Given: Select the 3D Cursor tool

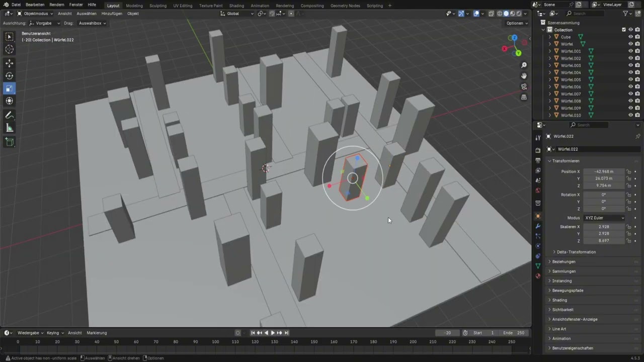Looking at the screenshot, I should [x=9, y=49].
